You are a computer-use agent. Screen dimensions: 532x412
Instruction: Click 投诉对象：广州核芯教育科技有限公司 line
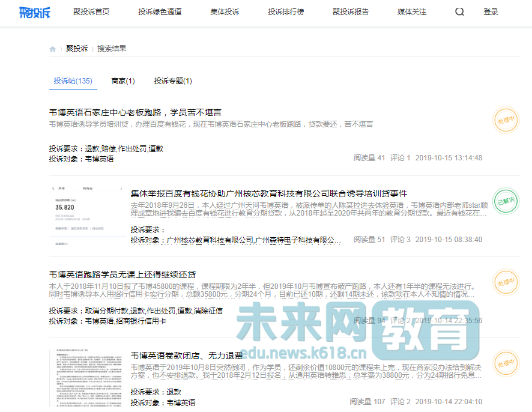tap(236, 240)
